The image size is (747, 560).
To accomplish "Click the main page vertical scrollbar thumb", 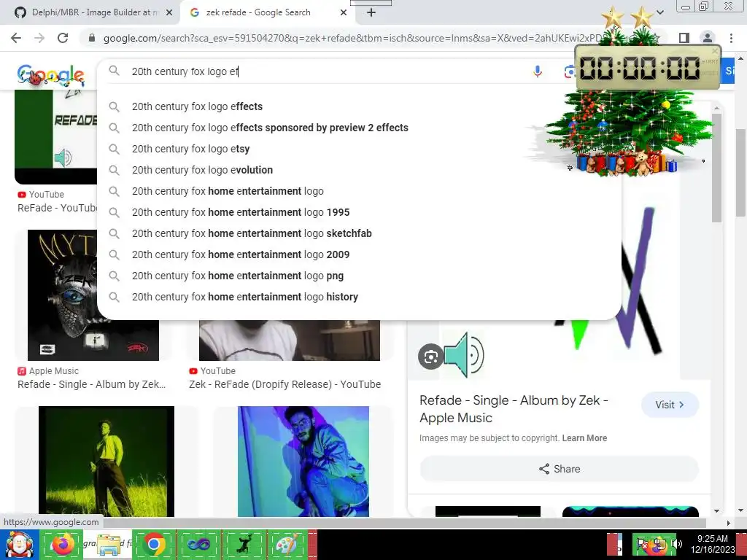I will click(741, 171).
